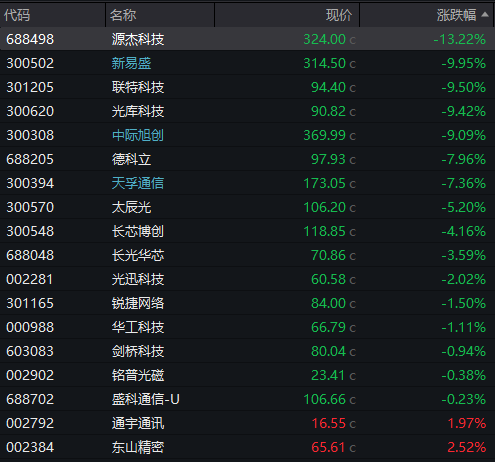495x462 pixels.
Task: Click the price 324.00
Action: coord(324,39)
